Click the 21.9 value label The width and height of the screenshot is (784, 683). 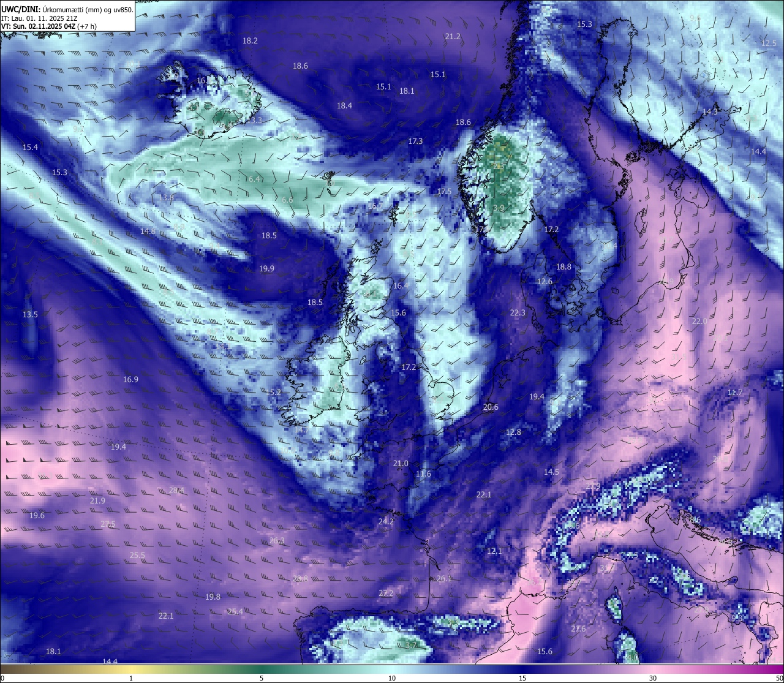97,501
